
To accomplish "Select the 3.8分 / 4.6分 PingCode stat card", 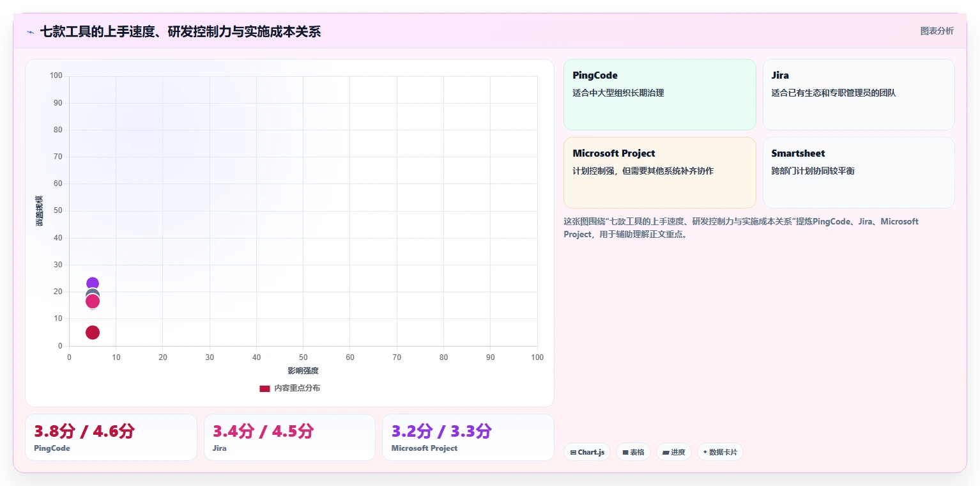I will [111, 437].
